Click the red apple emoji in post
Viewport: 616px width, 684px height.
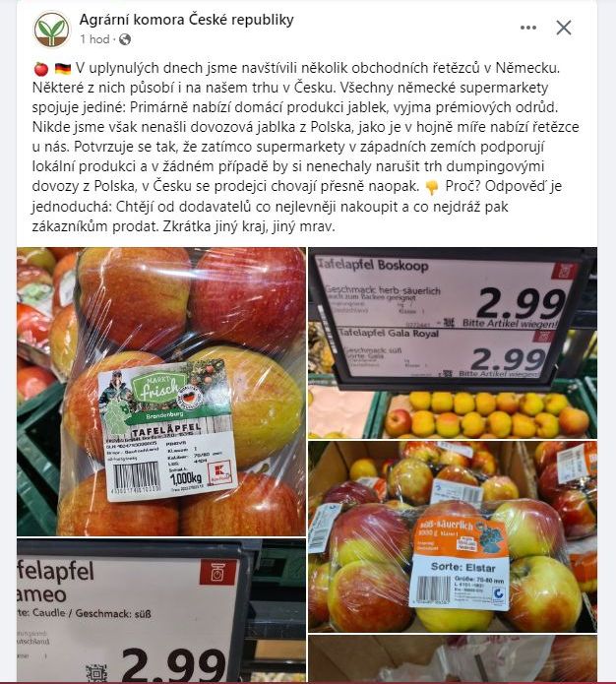pyautogui.click(x=41, y=69)
